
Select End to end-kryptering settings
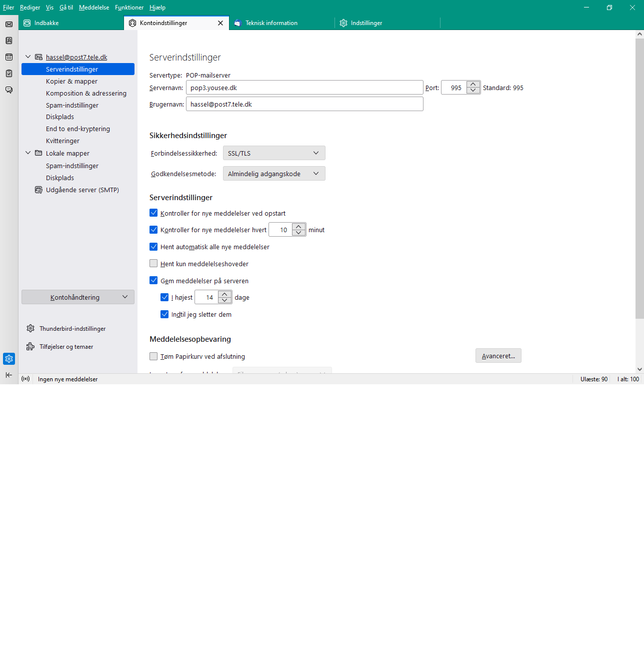tap(78, 129)
